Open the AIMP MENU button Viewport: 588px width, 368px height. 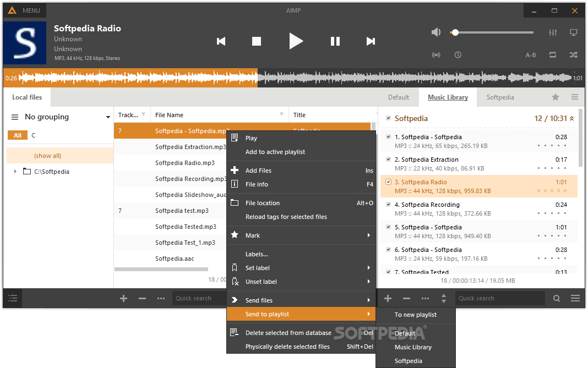click(25, 10)
